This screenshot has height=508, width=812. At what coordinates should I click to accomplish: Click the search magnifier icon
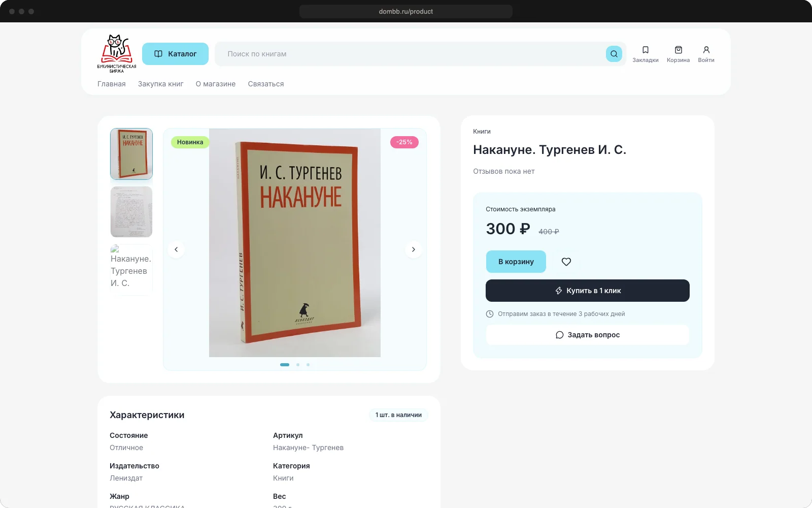click(x=614, y=54)
